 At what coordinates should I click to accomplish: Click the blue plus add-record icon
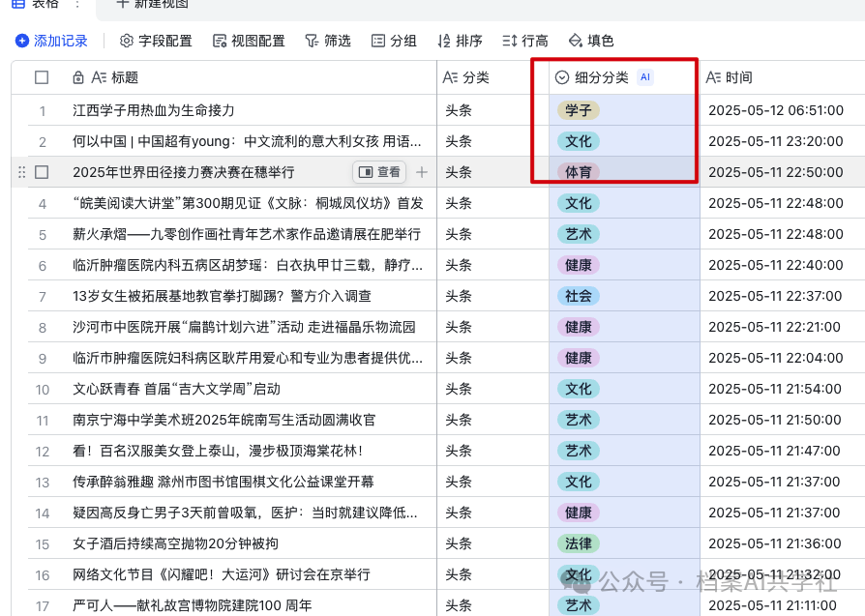[22, 41]
